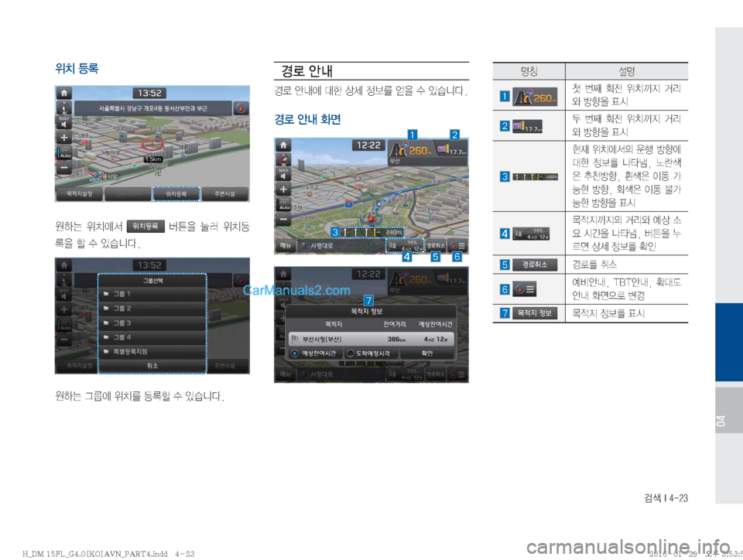Toggle Auto map scale button on the 13:52 location map
This screenshot has height=560, width=743.
[64, 153]
